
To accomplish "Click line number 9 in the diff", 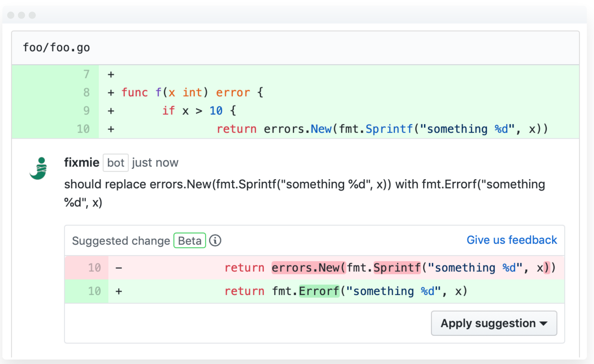I will point(86,111).
